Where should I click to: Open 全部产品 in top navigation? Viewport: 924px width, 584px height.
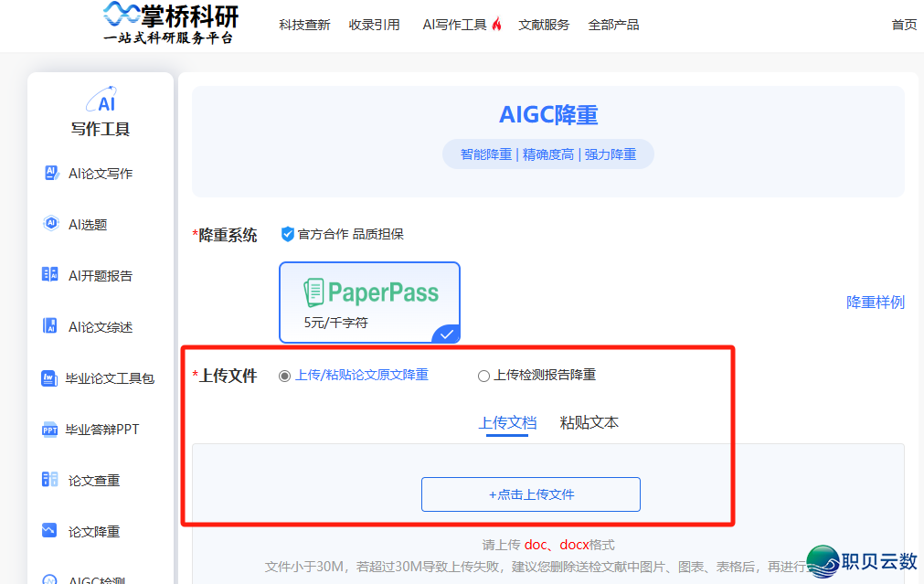[x=613, y=25]
